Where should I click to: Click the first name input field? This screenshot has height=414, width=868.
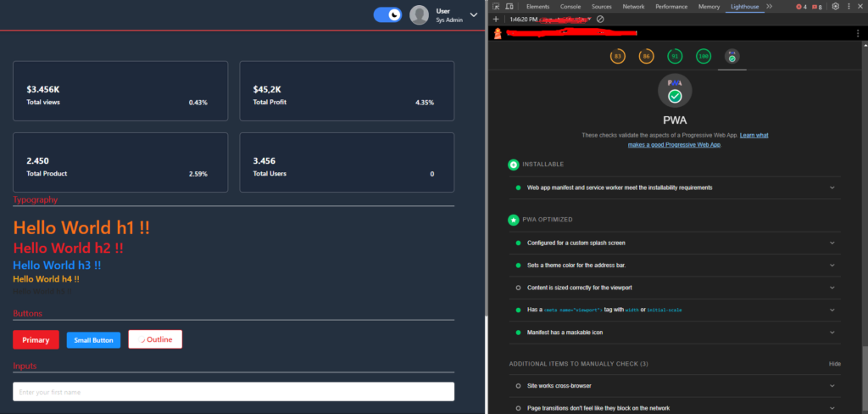[x=233, y=392]
